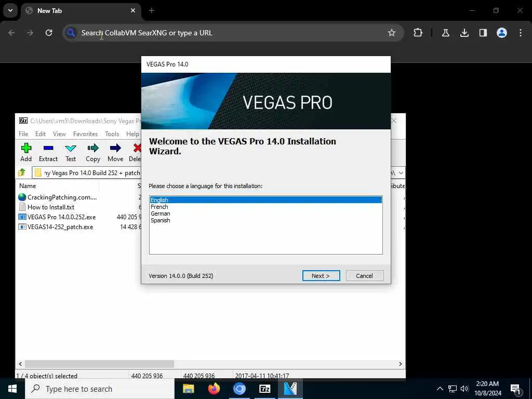This screenshot has width=532, height=399.
Task: Open notification center icon
Action: (x=516, y=389)
